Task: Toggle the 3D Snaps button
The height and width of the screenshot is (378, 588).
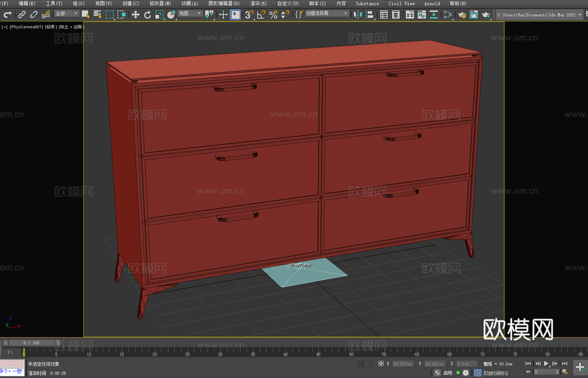Action: 249,14
